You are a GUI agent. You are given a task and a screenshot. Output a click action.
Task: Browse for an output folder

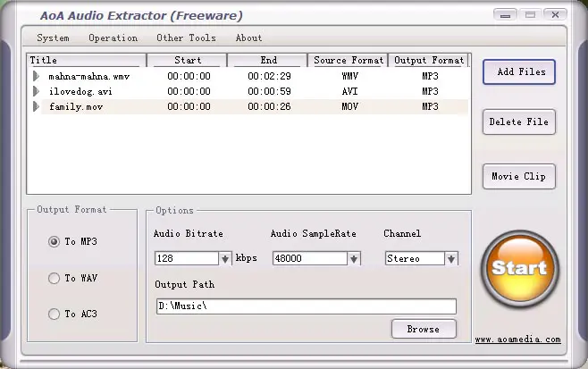[x=423, y=329]
